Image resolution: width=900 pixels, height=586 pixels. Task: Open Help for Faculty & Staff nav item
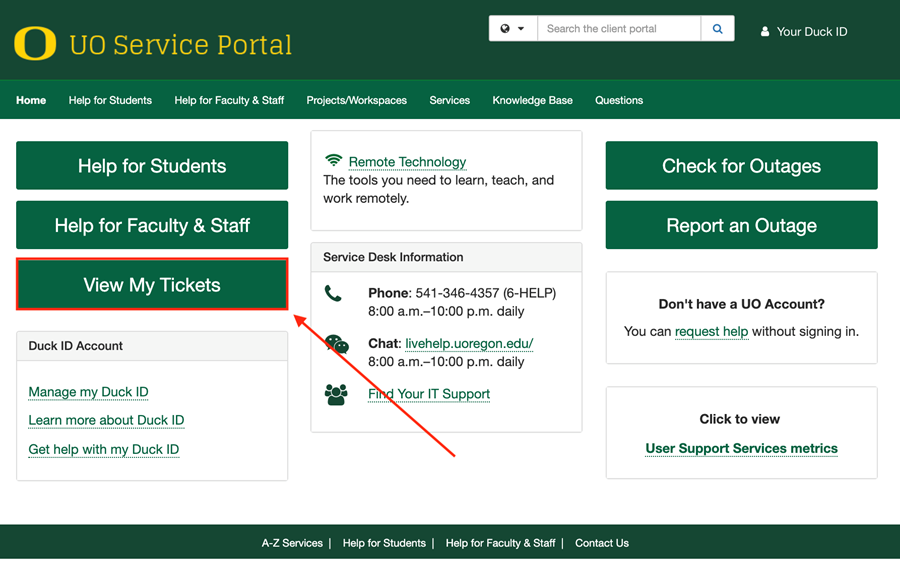coord(229,100)
